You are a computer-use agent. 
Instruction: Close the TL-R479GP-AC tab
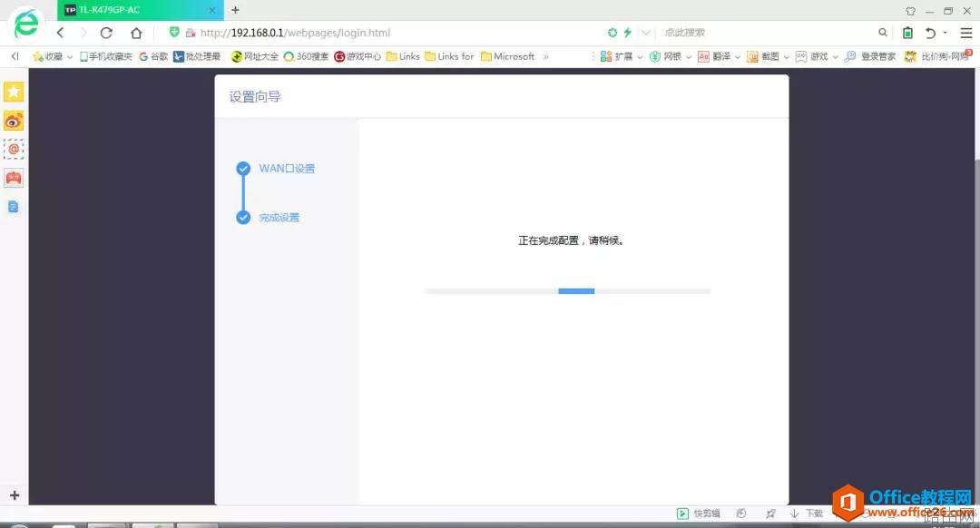[x=211, y=10]
